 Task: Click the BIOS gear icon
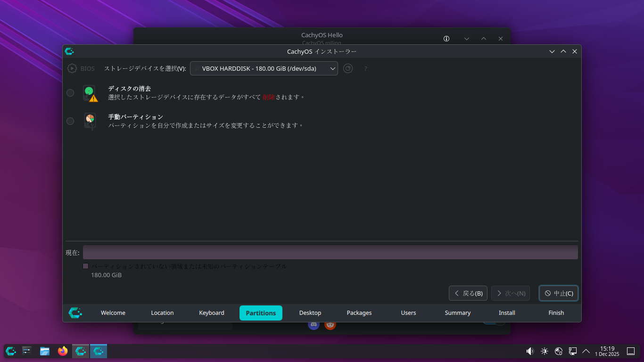[x=72, y=68]
